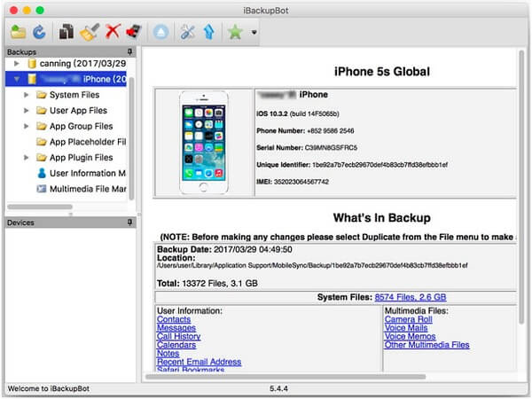Open Other Multimedia Files link

point(427,345)
